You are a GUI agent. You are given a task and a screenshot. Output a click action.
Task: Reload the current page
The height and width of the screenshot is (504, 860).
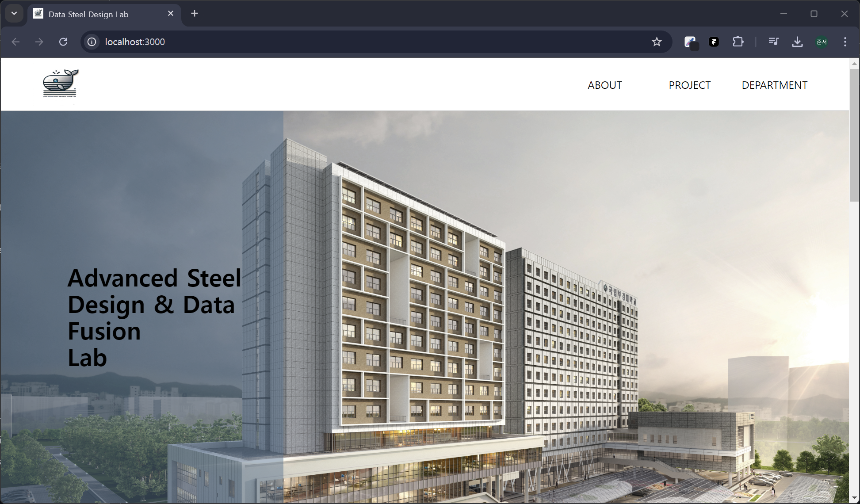point(63,42)
